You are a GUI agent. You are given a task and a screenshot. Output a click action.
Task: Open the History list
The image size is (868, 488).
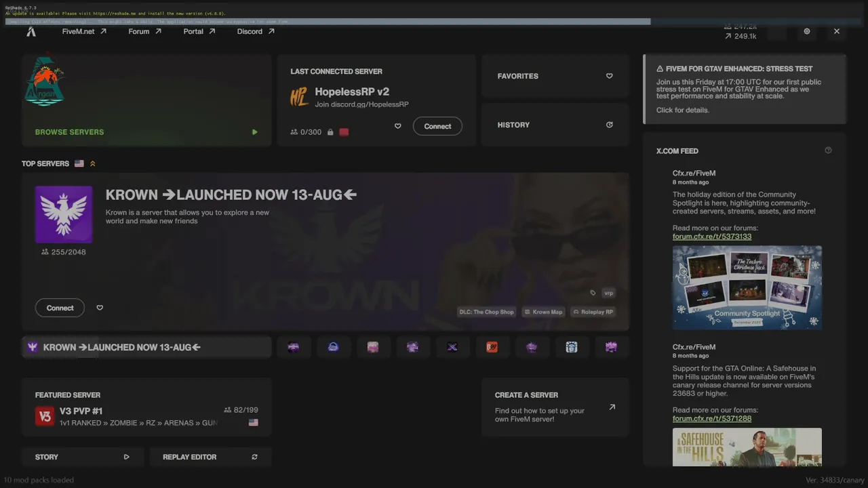[555, 125]
